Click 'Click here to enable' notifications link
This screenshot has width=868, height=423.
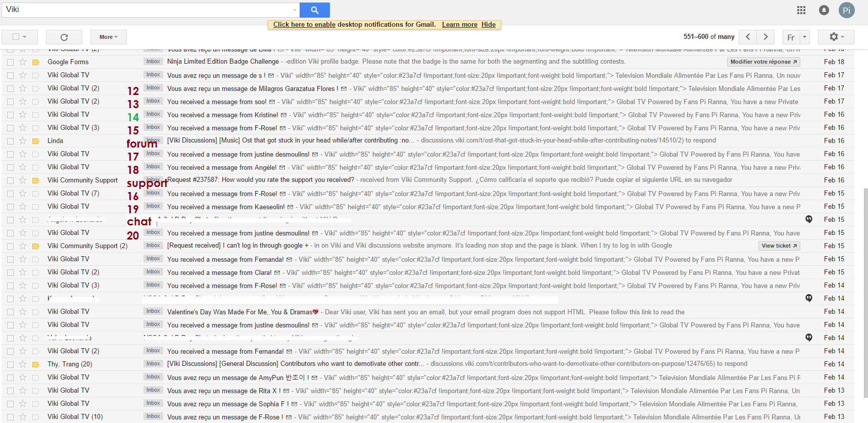pos(304,24)
